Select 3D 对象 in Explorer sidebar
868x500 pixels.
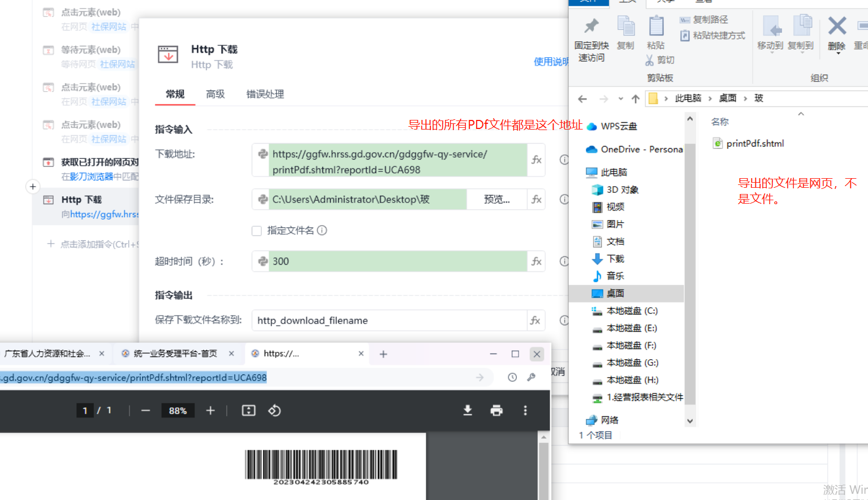point(615,189)
